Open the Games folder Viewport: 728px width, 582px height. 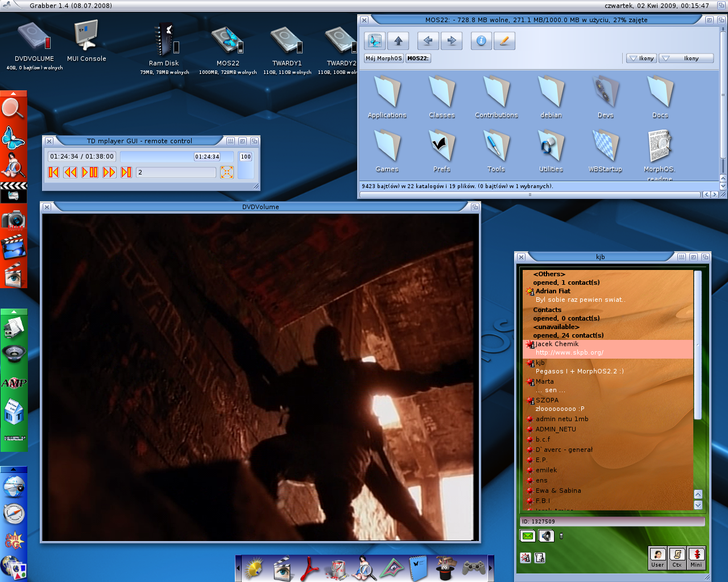387,151
